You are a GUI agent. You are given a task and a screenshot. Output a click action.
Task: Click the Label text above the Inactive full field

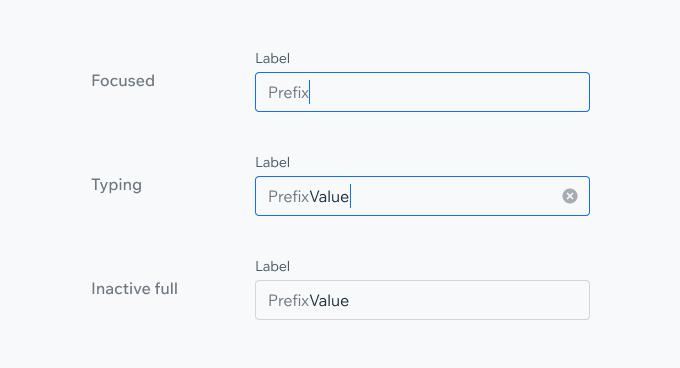[x=272, y=266]
